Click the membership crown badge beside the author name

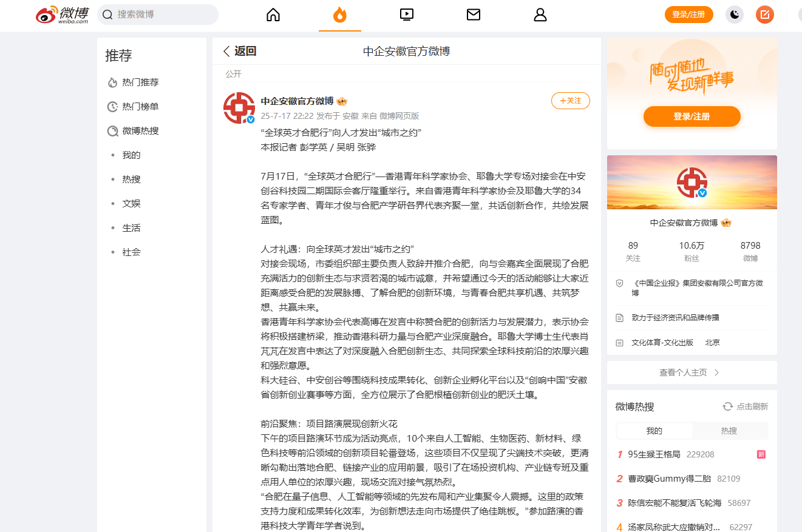pos(342,101)
